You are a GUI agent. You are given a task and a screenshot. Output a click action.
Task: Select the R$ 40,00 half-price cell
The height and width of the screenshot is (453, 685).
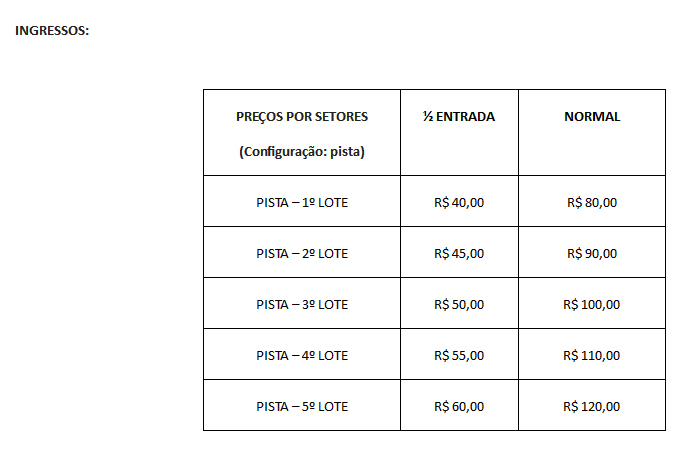coord(459,203)
